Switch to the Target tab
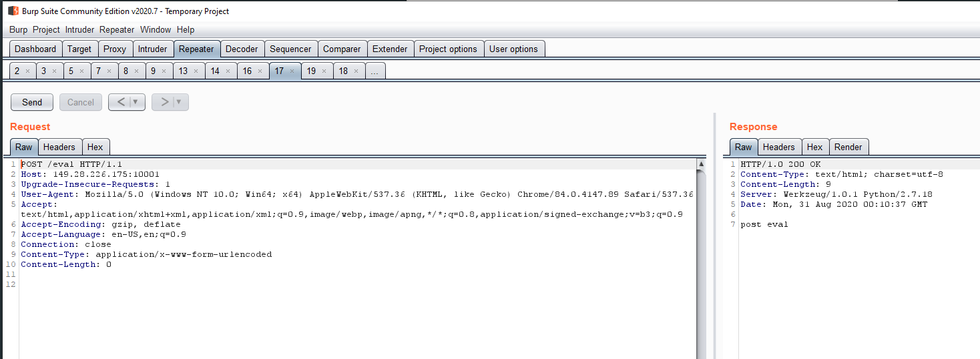The width and height of the screenshot is (980, 359). click(x=79, y=49)
